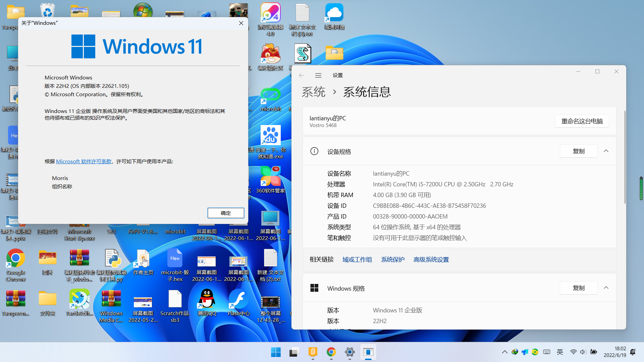Viewport: 644px width, 362px height.
Task: Open the 图片 folder on desktop
Action: click(x=47, y=262)
